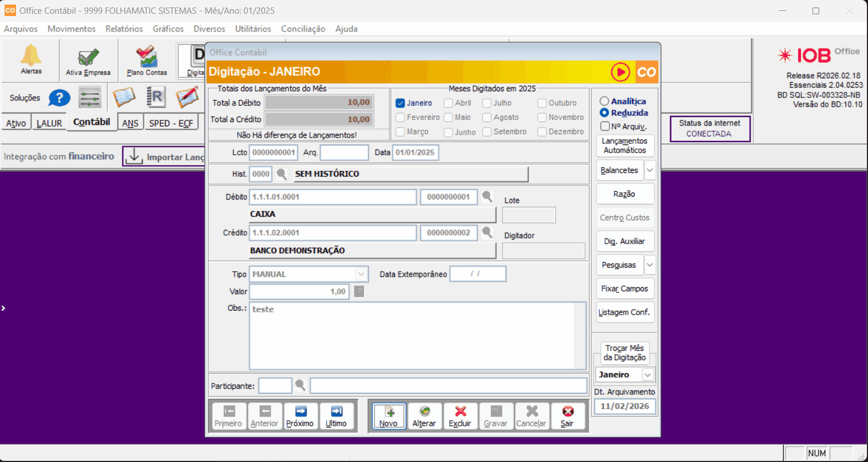
Task: Click the blue help question mark icon
Action: [x=59, y=98]
